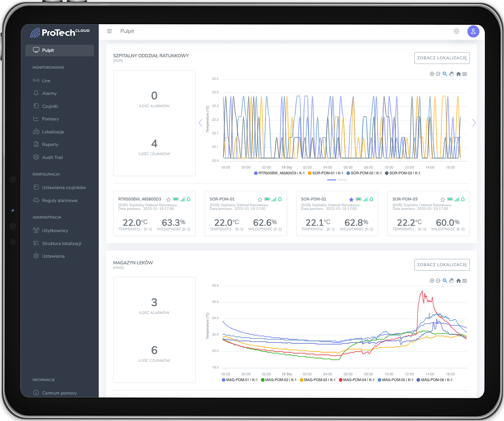Click MAG-POM-04 red legend color marker

click(x=341, y=380)
